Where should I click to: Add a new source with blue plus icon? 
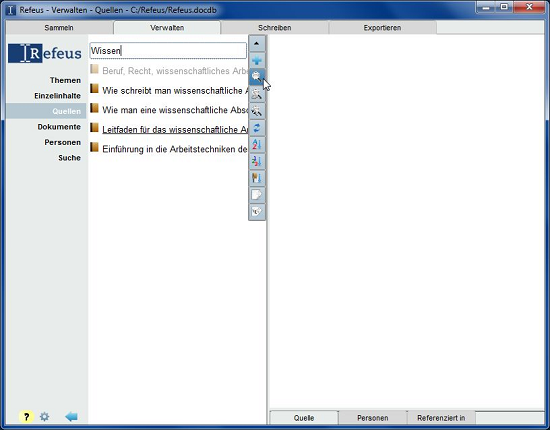(256, 60)
